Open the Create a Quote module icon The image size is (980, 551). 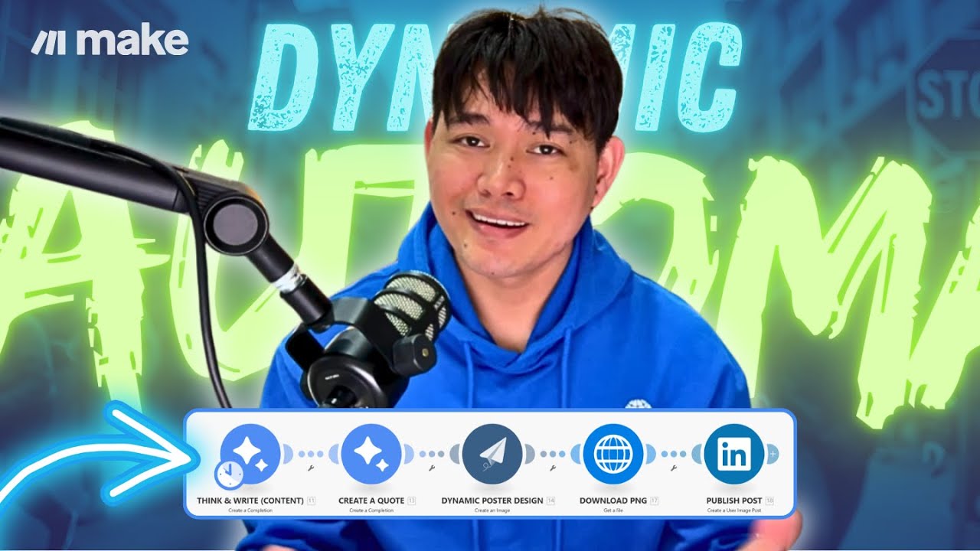[x=371, y=454]
